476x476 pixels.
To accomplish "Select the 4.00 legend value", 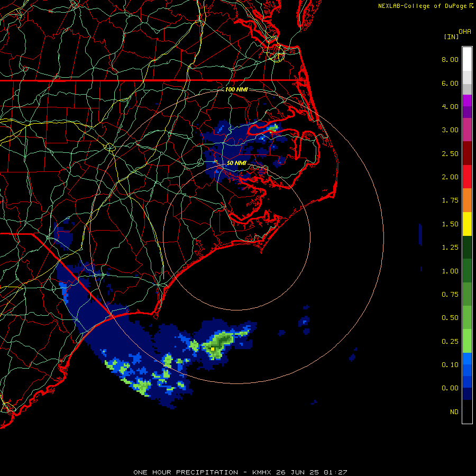I will (x=450, y=106).
